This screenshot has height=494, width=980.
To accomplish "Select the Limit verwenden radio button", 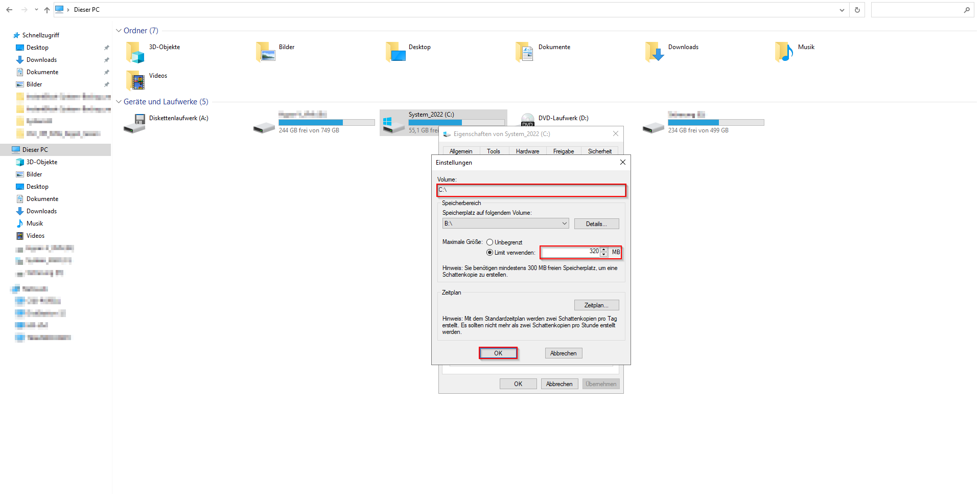I will click(x=489, y=253).
